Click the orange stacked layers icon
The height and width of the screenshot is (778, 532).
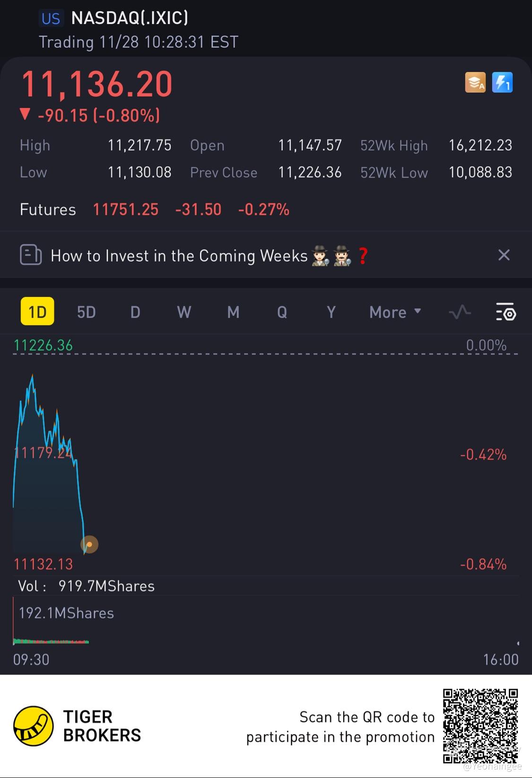[x=475, y=82]
